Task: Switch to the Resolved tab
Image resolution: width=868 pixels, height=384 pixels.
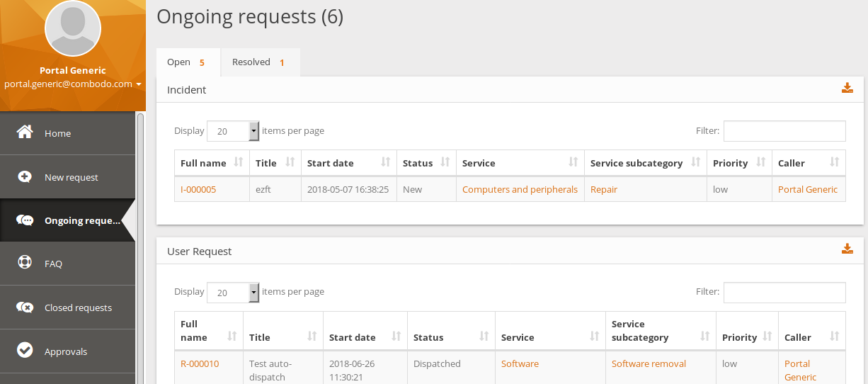Action: click(x=259, y=62)
